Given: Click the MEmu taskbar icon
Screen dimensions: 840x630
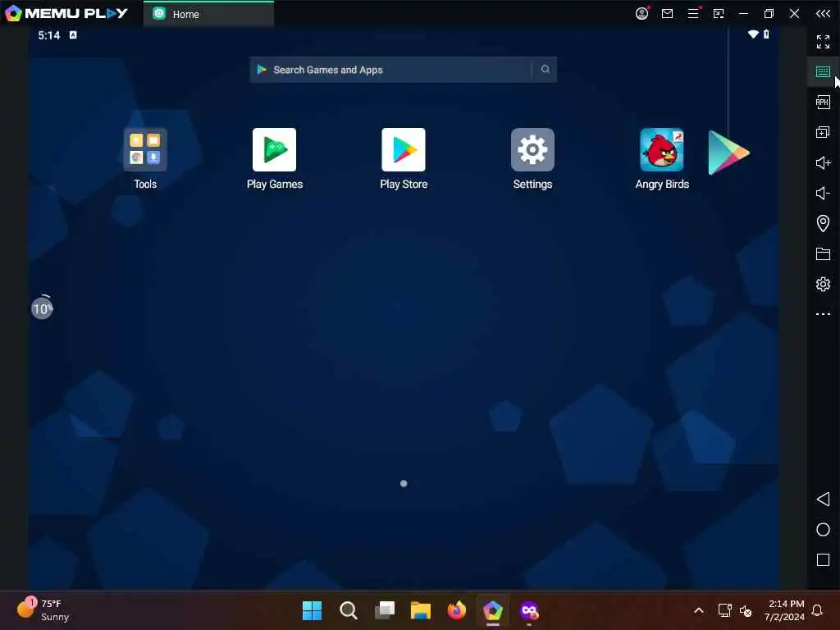Looking at the screenshot, I should click(x=493, y=610).
